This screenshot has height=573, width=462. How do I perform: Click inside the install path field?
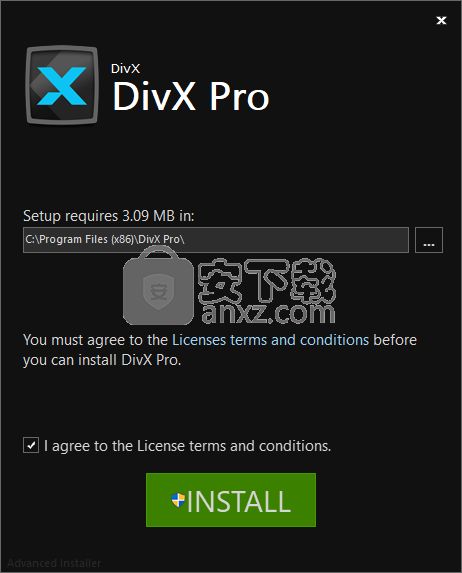click(216, 240)
